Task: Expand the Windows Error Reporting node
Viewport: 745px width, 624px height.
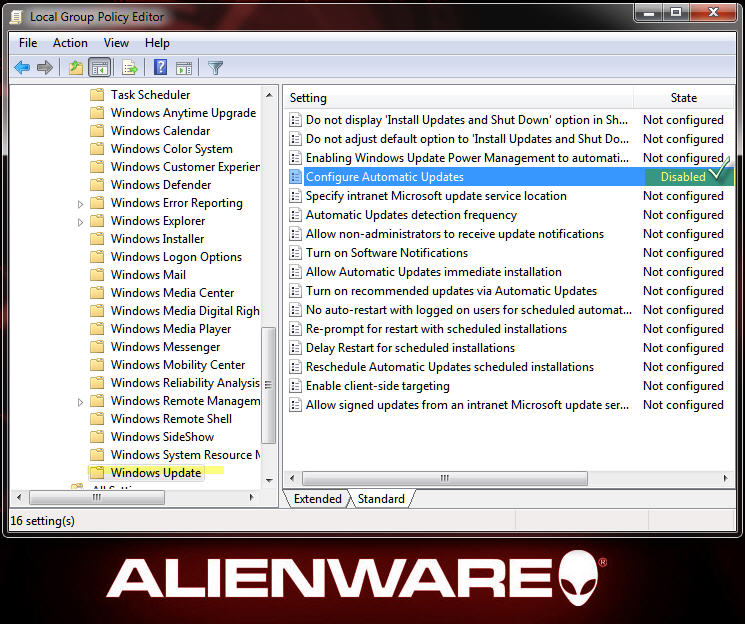Action: (x=80, y=204)
